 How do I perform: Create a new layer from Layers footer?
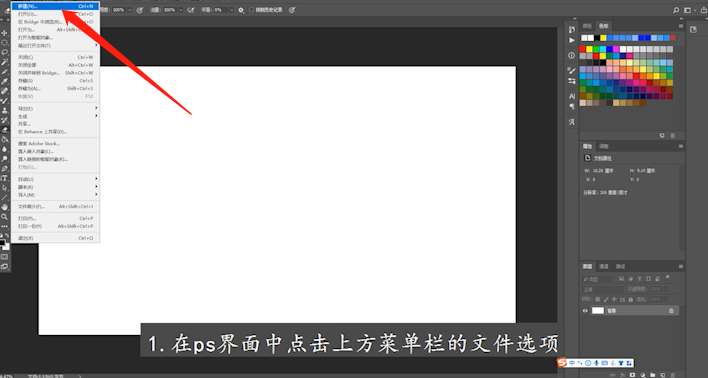(x=663, y=374)
